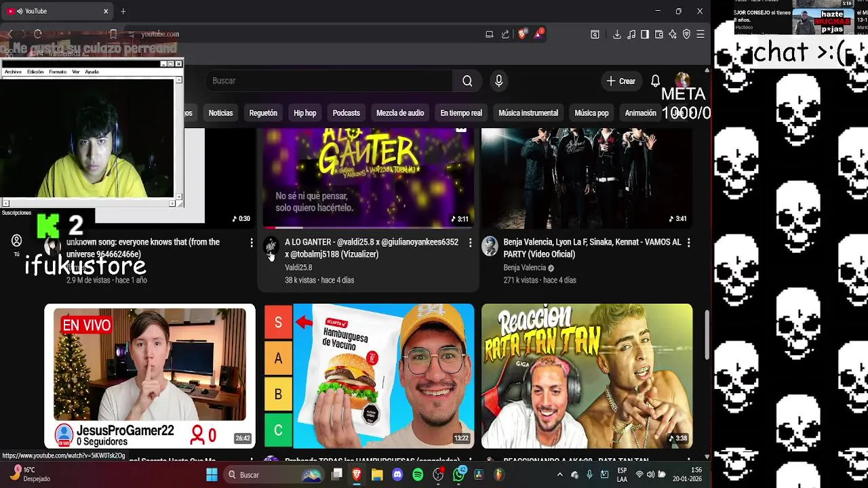Toggle the browser sidebar panel icon
The image size is (868, 488).
[645, 34]
